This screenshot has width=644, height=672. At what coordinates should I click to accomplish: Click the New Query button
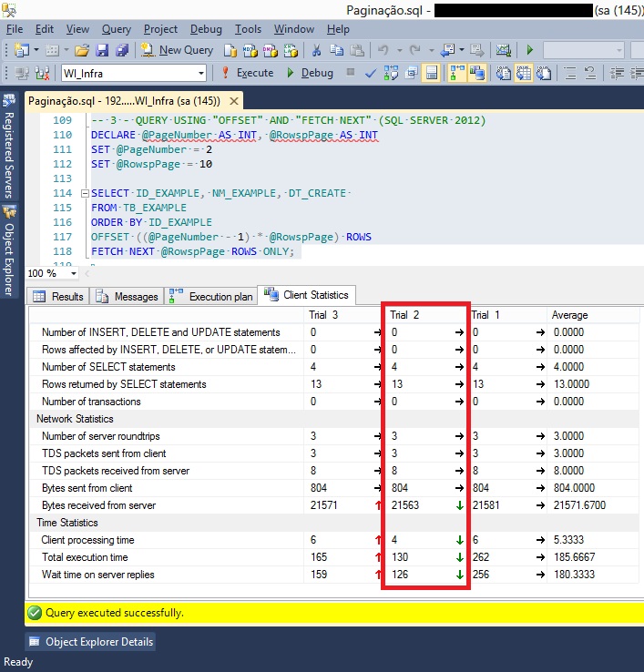click(x=177, y=50)
